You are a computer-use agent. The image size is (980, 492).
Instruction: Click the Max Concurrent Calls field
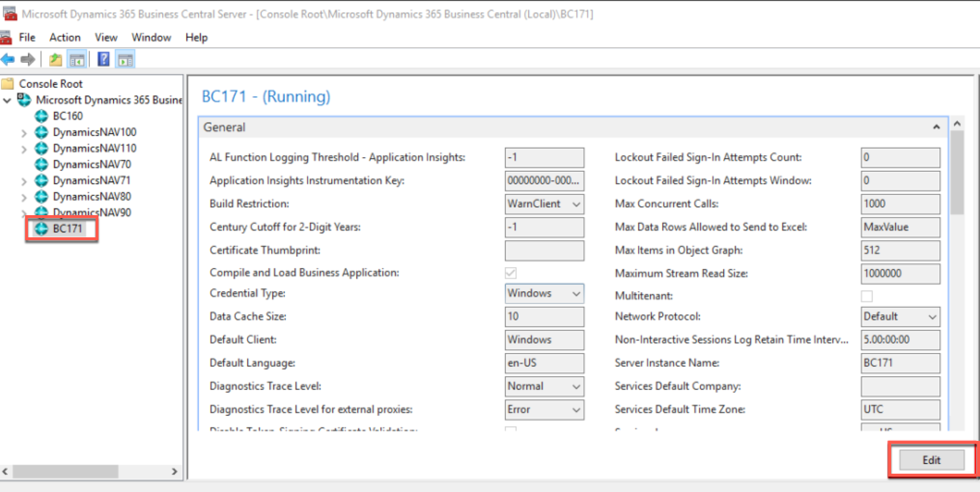coord(900,204)
